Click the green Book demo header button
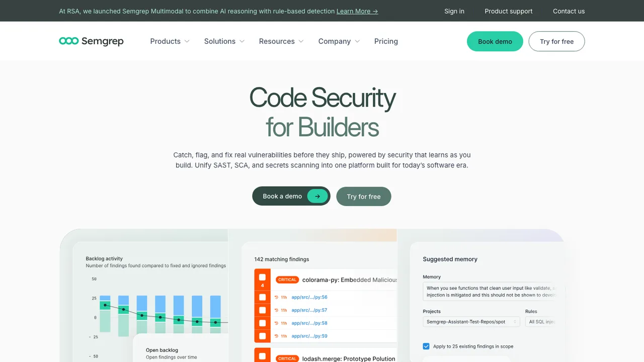Image resolution: width=644 pixels, height=362 pixels. [x=495, y=41]
